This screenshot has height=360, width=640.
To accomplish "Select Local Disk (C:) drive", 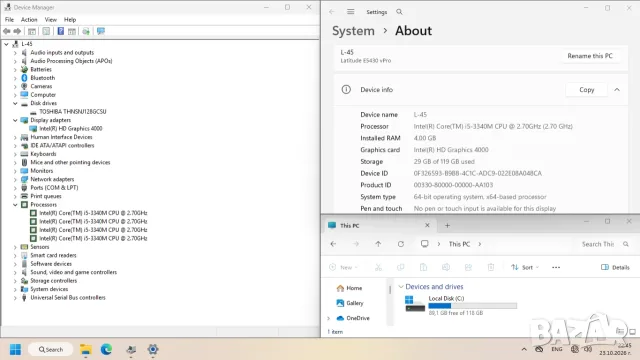I will click(x=460, y=305).
